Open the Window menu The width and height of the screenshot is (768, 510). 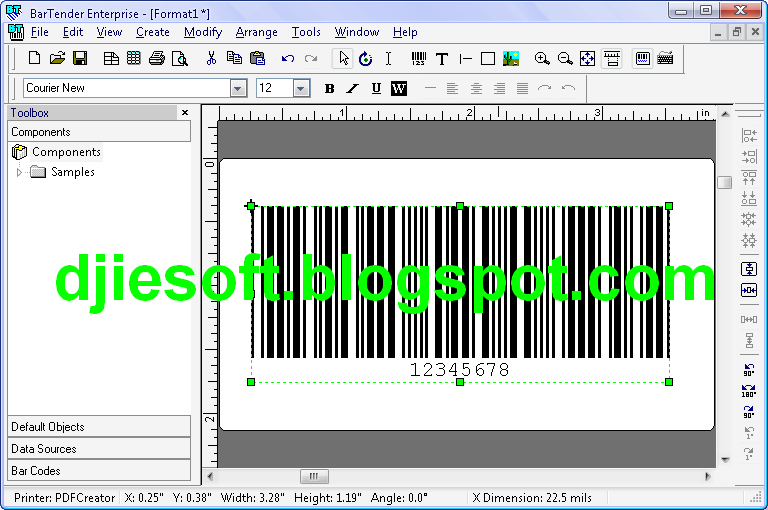tap(357, 32)
